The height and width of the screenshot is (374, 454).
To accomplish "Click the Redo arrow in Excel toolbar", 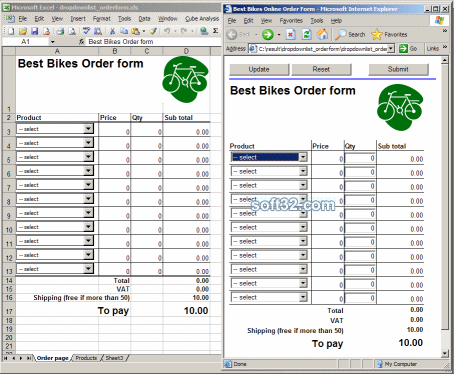I will coord(184,31).
